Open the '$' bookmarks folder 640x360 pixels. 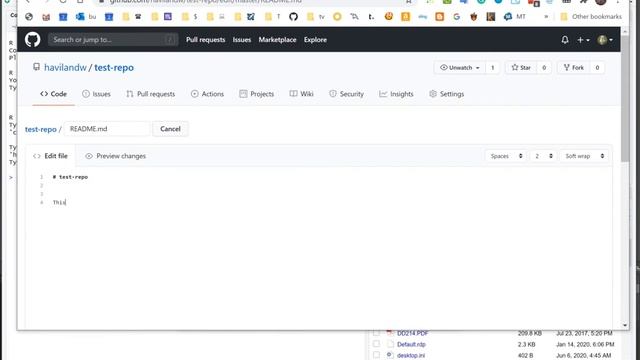click(x=190, y=17)
